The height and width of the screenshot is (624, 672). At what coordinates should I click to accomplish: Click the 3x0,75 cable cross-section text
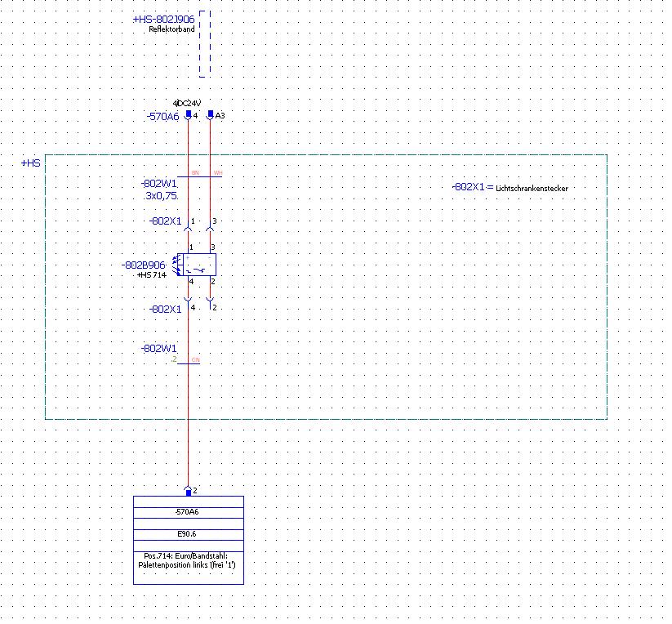(x=162, y=197)
